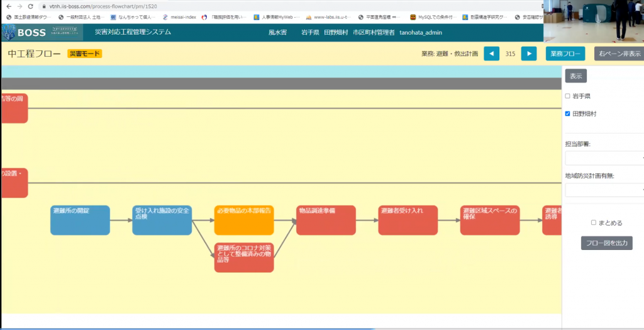
Task: Click the BOSS logo in header
Action: [x=25, y=32]
